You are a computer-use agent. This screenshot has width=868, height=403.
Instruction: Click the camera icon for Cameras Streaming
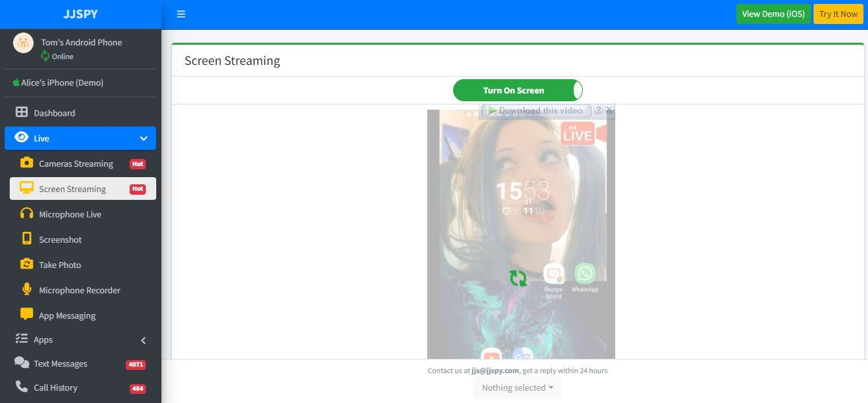[x=27, y=162]
